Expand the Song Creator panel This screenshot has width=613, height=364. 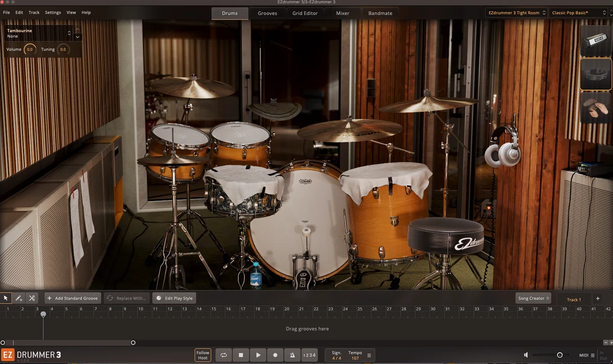click(534, 298)
